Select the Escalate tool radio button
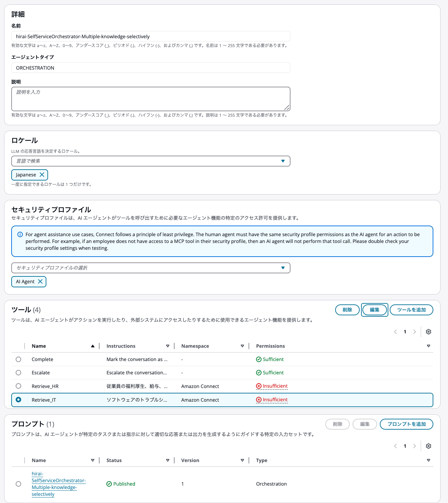Viewport: 448px width, 503px height. pyautogui.click(x=18, y=373)
